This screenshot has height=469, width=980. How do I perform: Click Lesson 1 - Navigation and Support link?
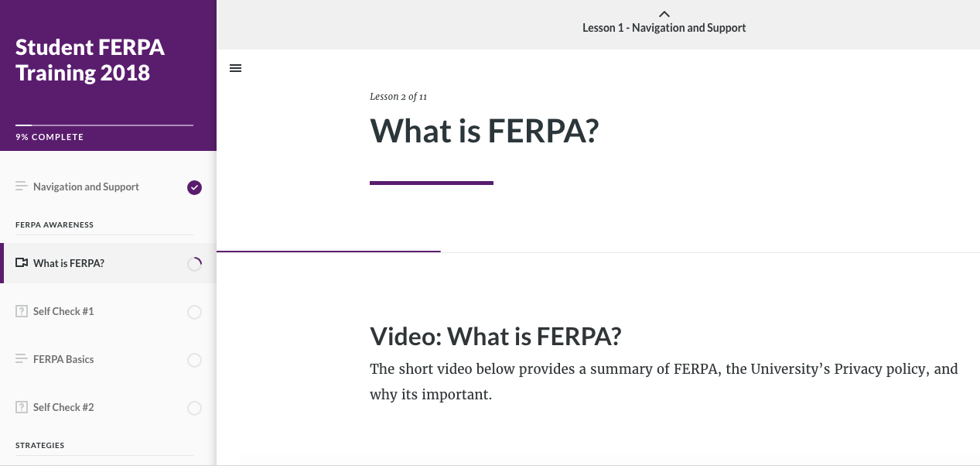pos(664,28)
